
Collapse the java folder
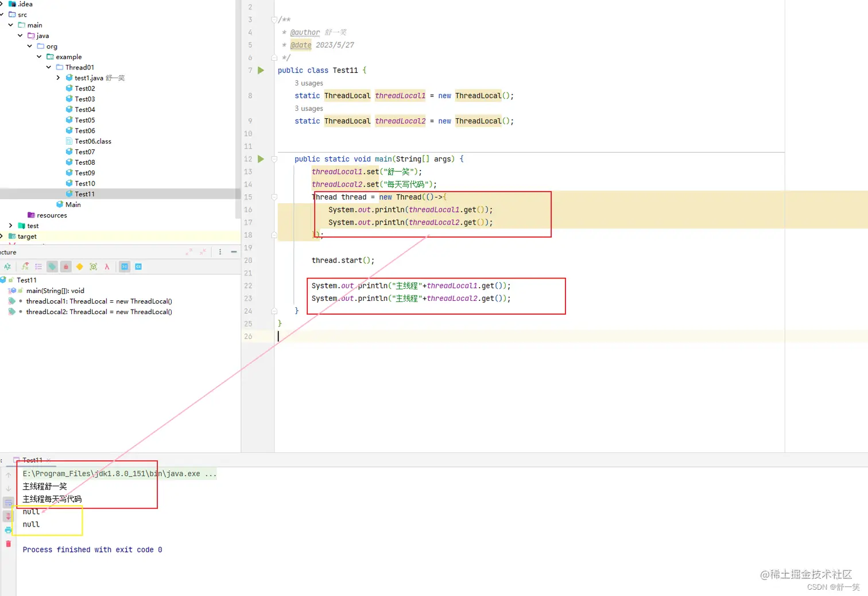20,36
